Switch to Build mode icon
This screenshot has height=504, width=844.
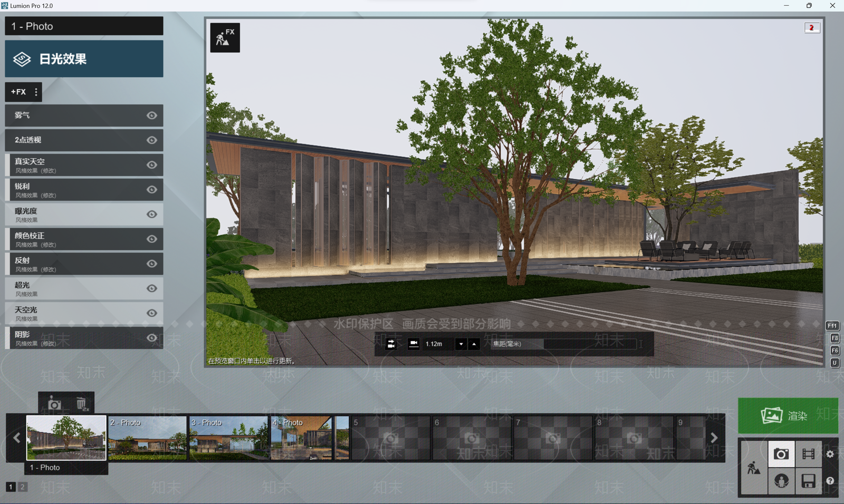click(754, 468)
